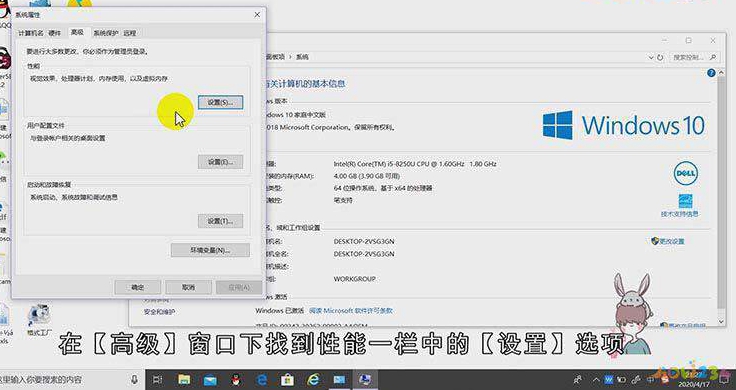Click the 取消 button
This screenshot has width=736, height=390.
click(x=188, y=287)
